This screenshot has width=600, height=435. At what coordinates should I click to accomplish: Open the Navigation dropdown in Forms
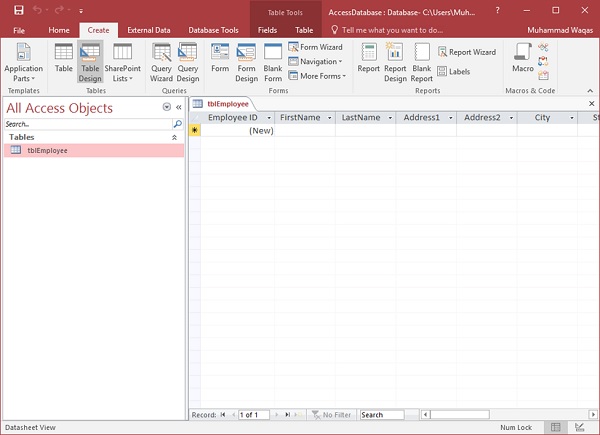point(317,61)
